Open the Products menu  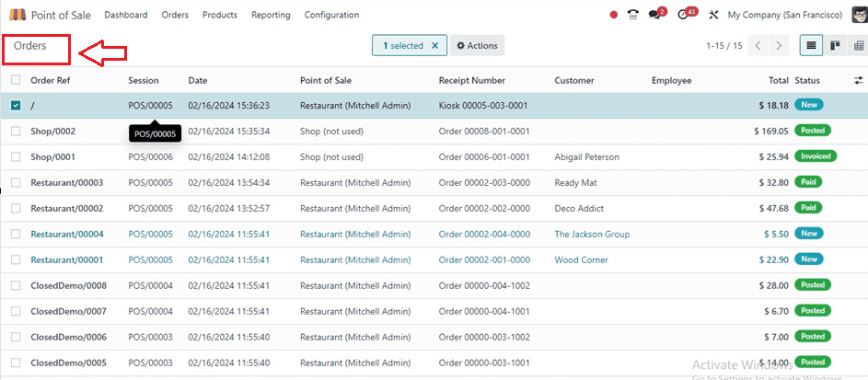pyautogui.click(x=220, y=15)
